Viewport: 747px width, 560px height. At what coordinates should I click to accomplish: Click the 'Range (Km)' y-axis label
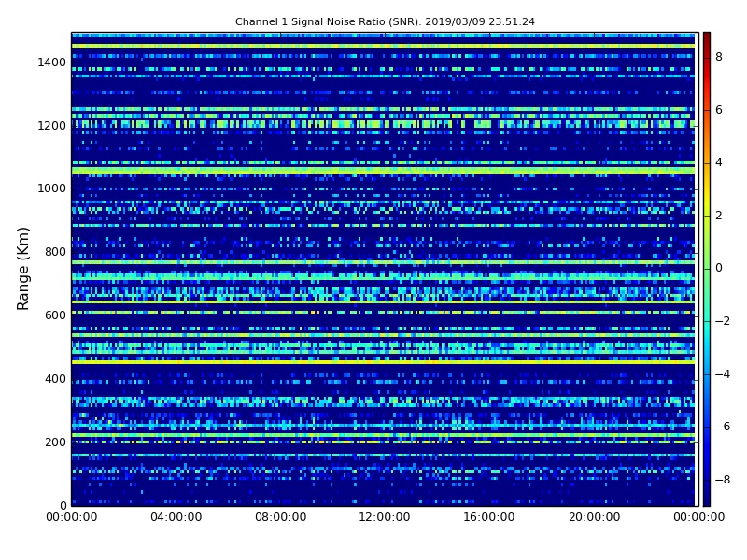pyautogui.click(x=22, y=269)
